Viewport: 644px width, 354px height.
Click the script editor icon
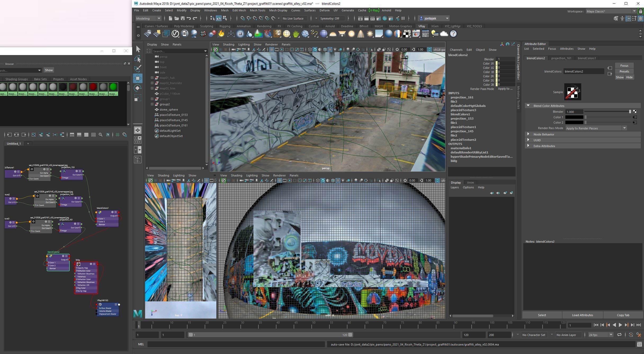(x=639, y=344)
